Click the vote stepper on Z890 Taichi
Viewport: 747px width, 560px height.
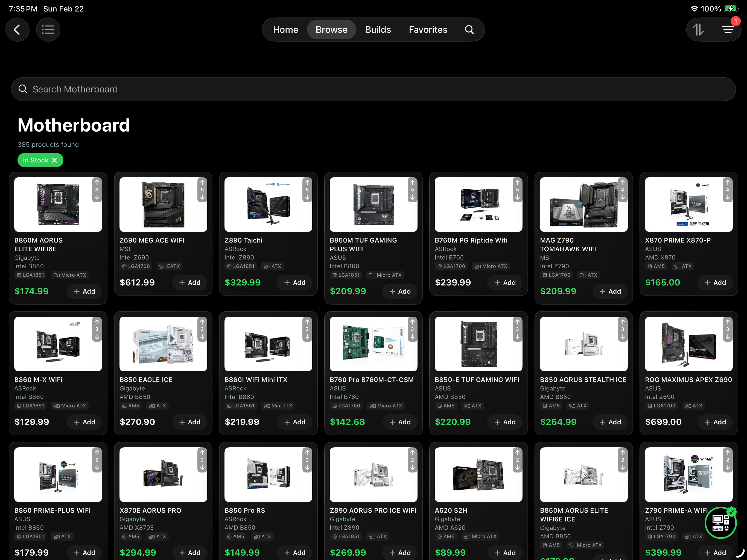point(307,190)
